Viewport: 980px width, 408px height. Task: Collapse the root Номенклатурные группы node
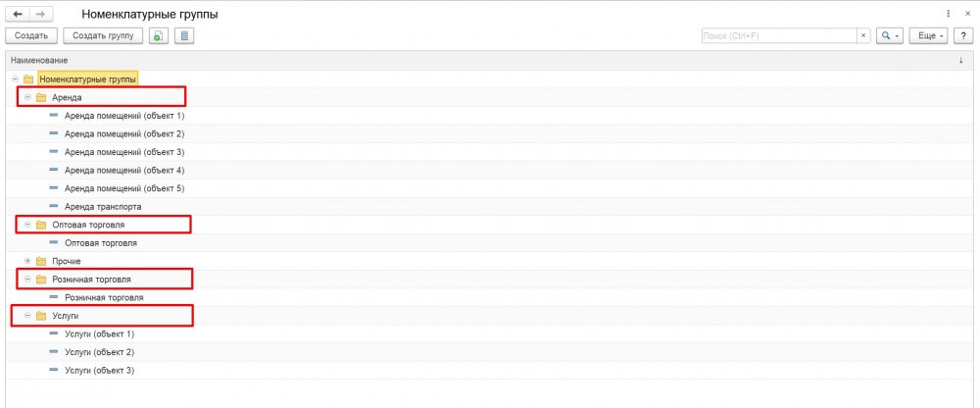tap(15, 78)
